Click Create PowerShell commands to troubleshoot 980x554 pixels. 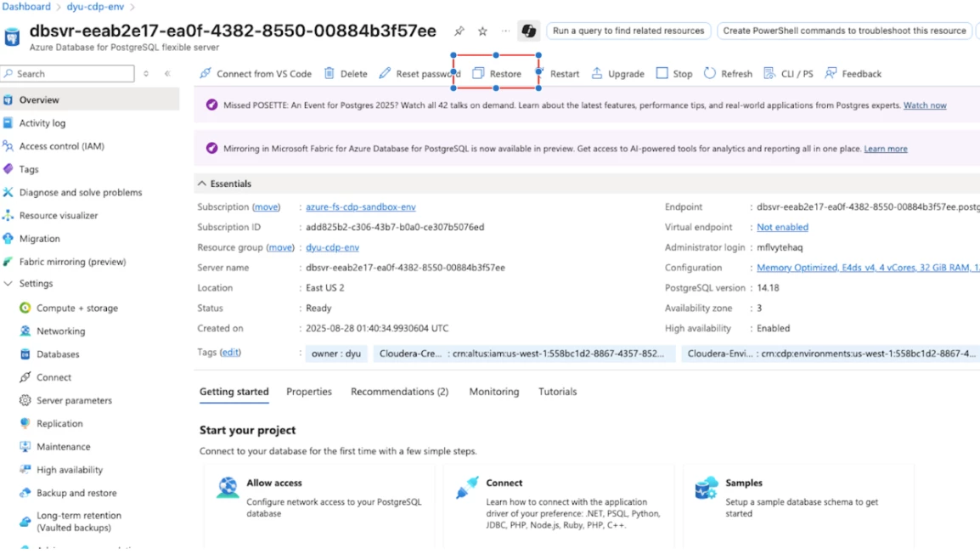tap(844, 31)
